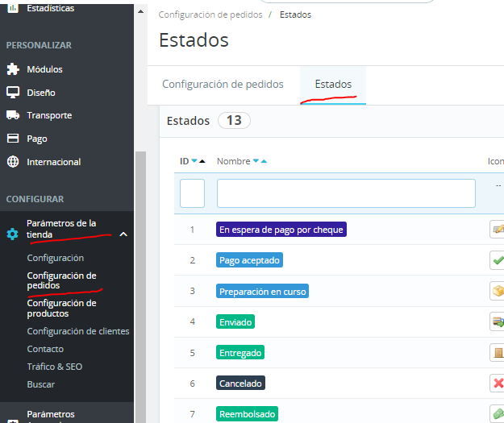Viewport: 504px width, 423px height.
Task: Open Internacional menu item
Action: click(54, 162)
